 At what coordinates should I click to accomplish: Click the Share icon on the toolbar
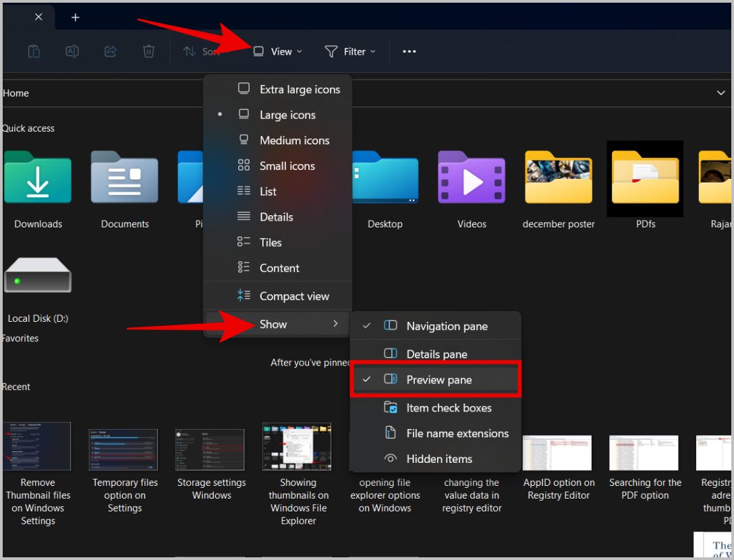coord(110,51)
